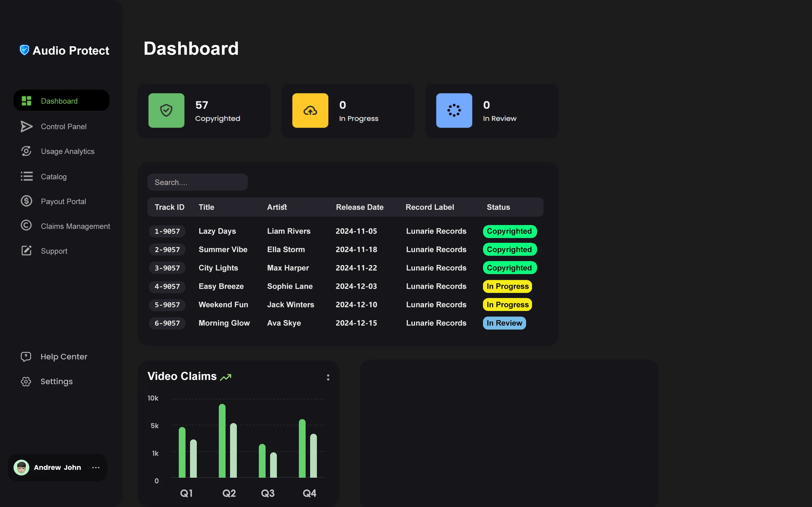Click the Dashboard navigation icon
The height and width of the screenshot is (507, 812).
(x=26, y=101)
